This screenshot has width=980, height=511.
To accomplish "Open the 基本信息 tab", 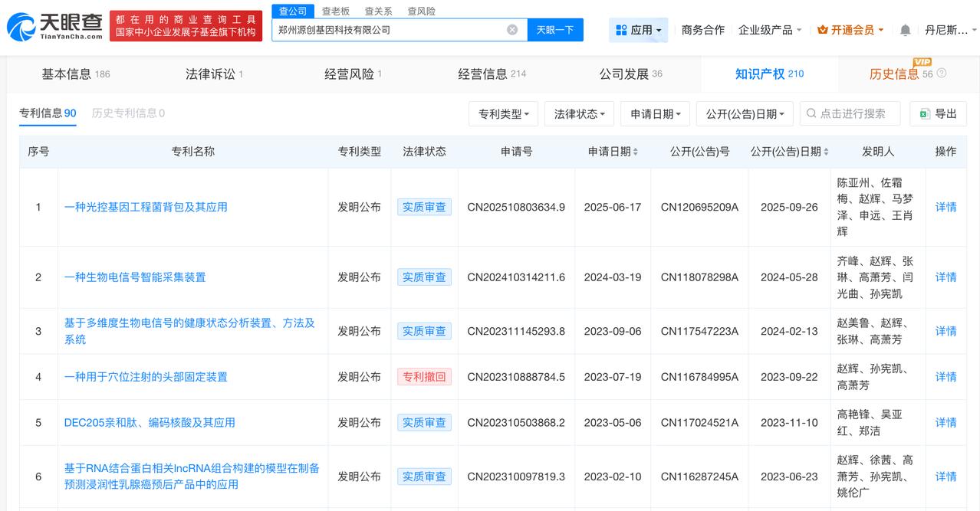I will 76,74.
